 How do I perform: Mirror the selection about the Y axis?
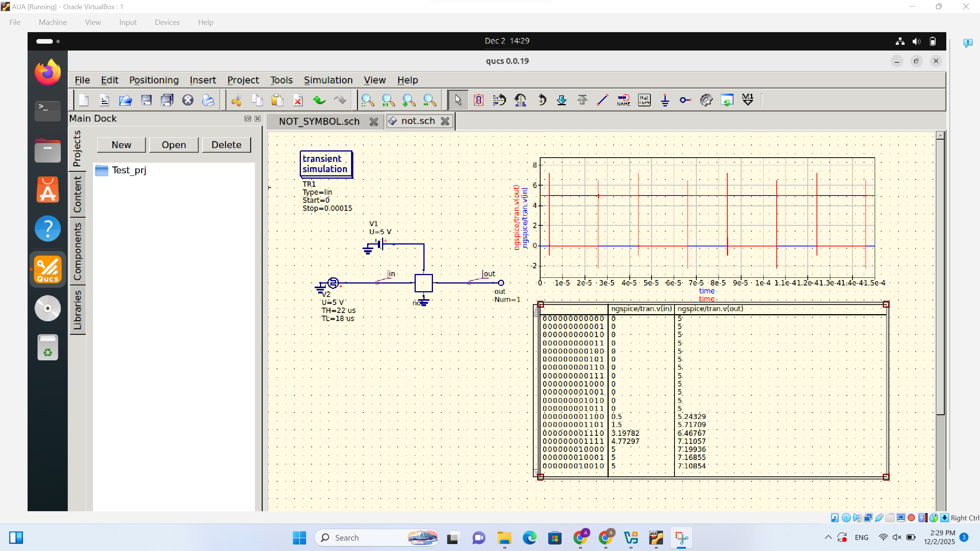pyautogui.click(x=520, y=100)
